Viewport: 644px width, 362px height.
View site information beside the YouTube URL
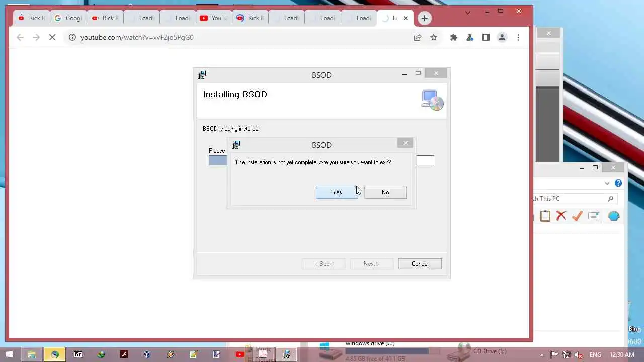(72, 37)
